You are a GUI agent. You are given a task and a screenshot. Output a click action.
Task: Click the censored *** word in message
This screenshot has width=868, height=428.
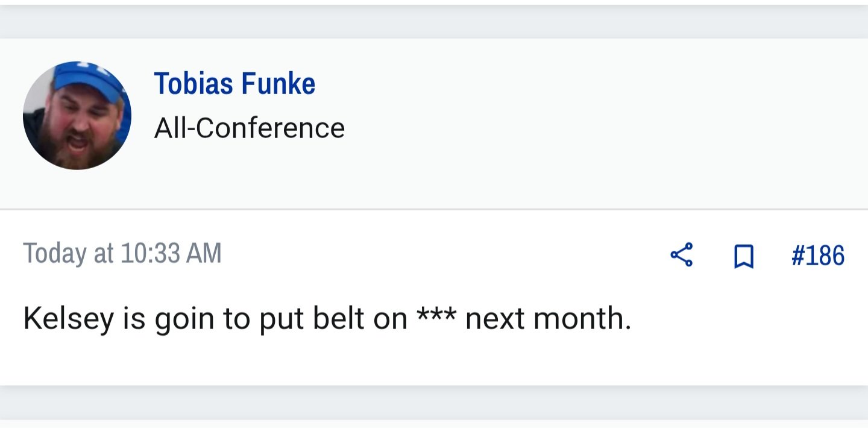coord(438,316)
